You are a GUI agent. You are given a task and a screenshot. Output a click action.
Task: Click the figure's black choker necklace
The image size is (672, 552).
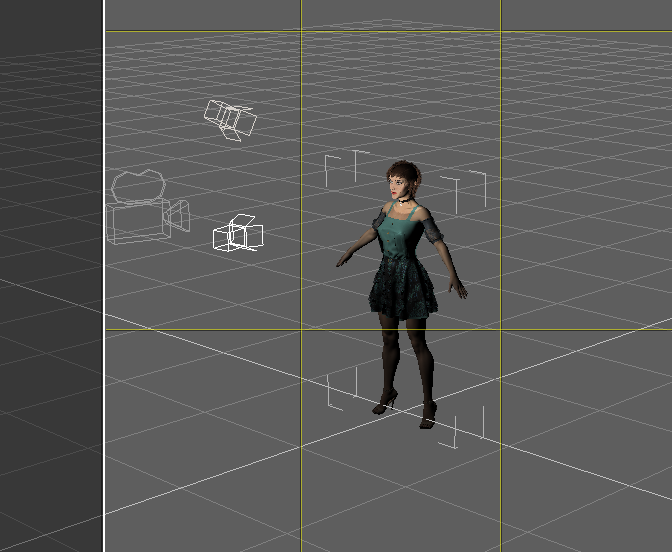404,201
